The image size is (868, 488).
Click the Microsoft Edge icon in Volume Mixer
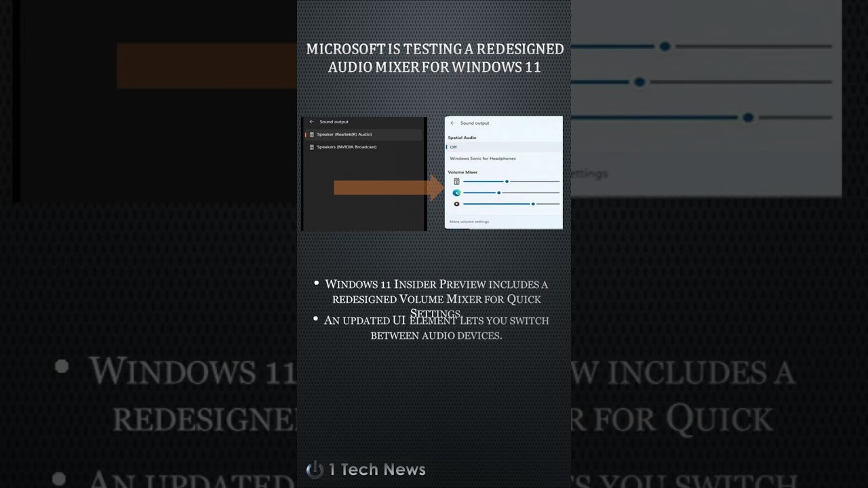pos(456,193)
